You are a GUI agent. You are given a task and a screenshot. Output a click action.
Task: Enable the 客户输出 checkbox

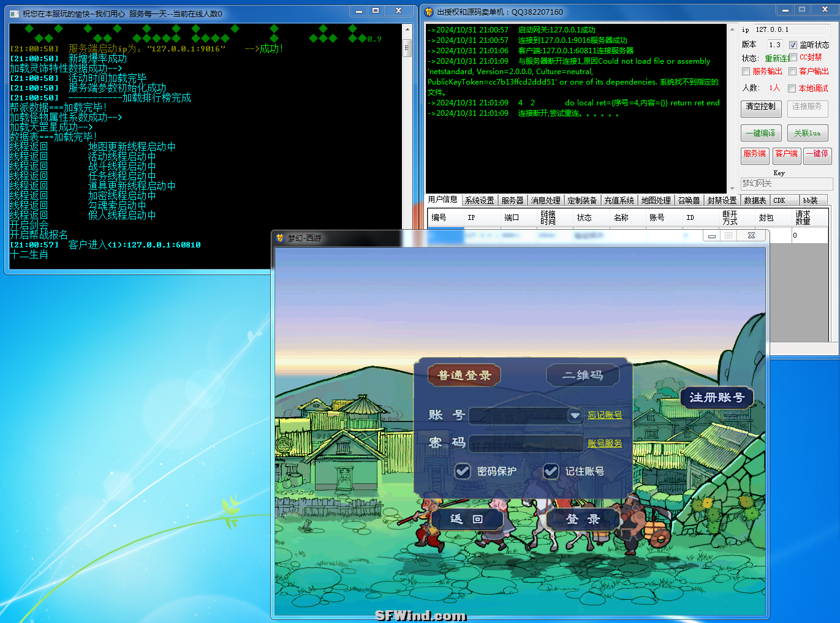(x=792, y=72)
